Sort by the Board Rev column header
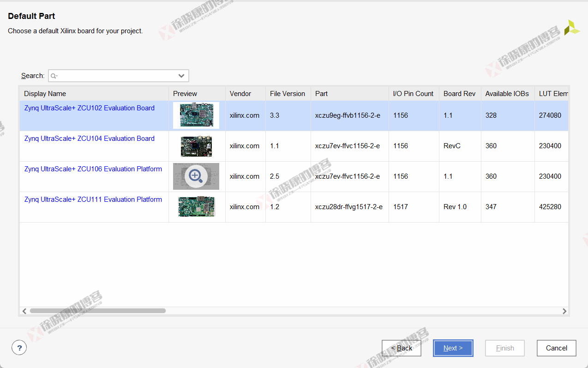588x368 pixels. (459, 94)
